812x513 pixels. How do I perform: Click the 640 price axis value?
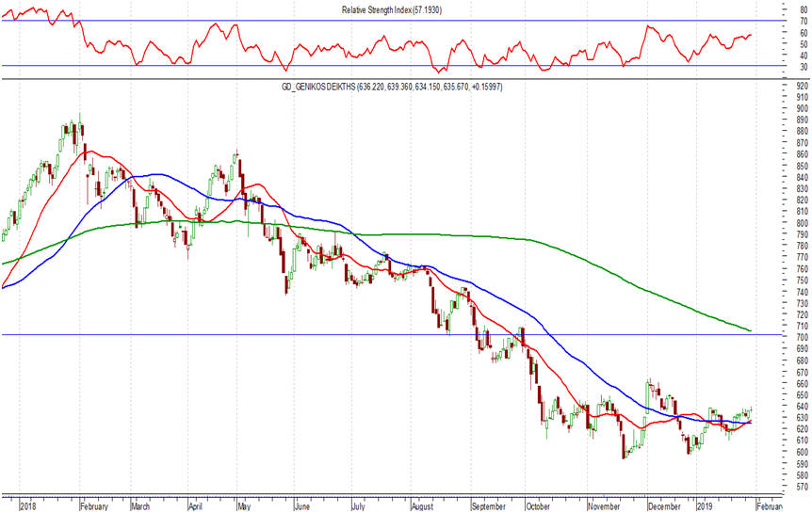[803, 407]
